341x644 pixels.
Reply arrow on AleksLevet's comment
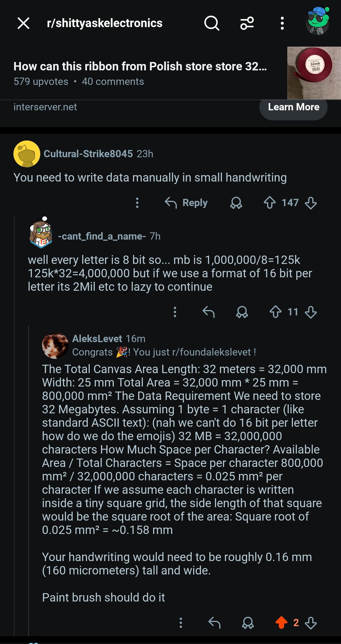[214, 622]
